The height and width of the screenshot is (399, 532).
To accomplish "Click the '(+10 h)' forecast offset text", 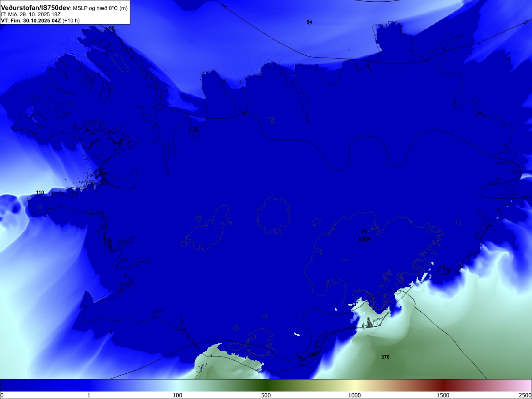I will (71, 20).
